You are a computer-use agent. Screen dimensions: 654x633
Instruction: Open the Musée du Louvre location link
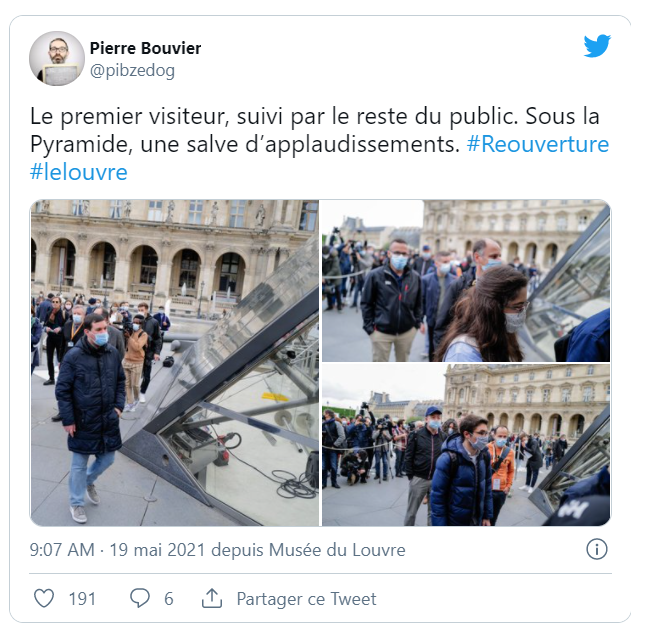point(337,550)
